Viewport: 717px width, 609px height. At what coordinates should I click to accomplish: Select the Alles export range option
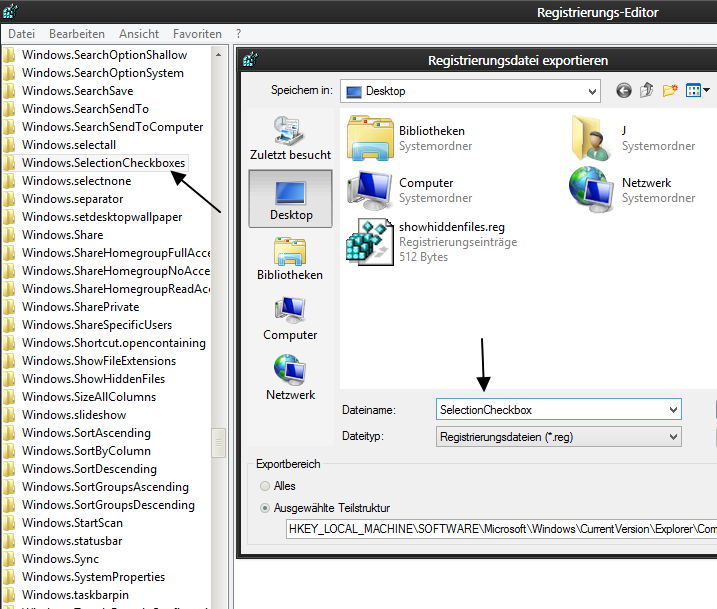pyautogui.click(x=265, y=486)
